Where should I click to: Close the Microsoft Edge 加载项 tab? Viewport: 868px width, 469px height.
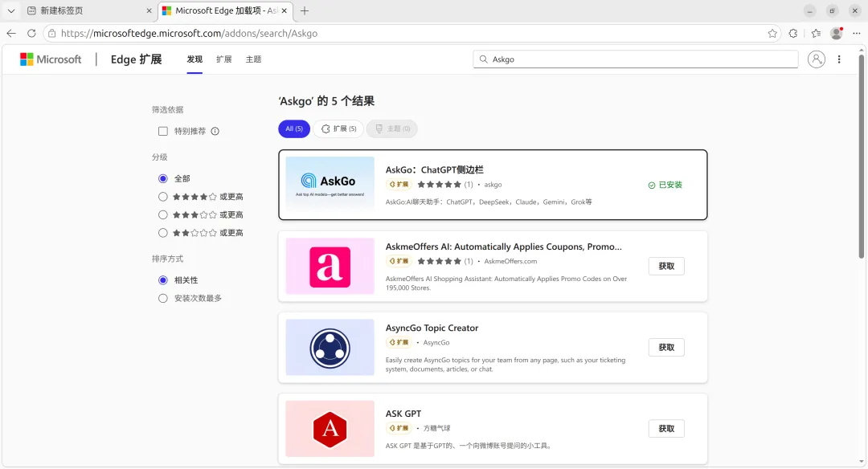(285, 10)
